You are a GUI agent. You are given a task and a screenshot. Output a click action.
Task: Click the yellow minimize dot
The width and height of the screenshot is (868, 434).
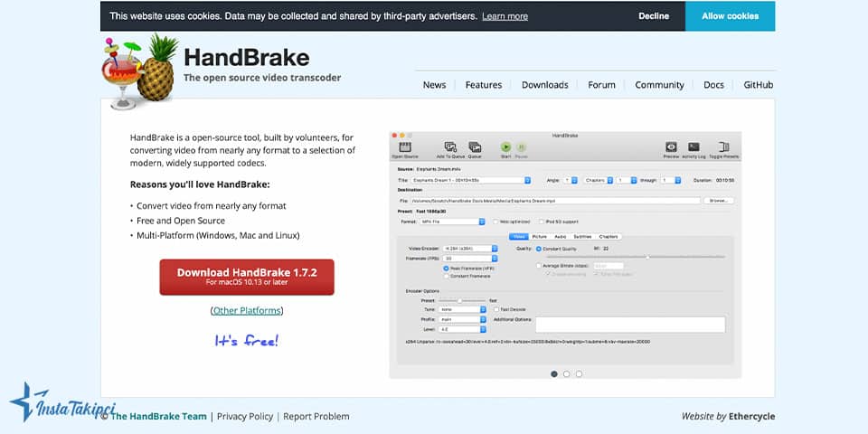(402, 136)
